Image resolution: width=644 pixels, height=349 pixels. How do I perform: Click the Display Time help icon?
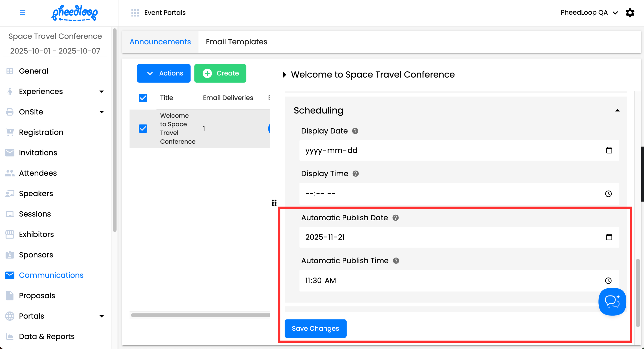355,174
